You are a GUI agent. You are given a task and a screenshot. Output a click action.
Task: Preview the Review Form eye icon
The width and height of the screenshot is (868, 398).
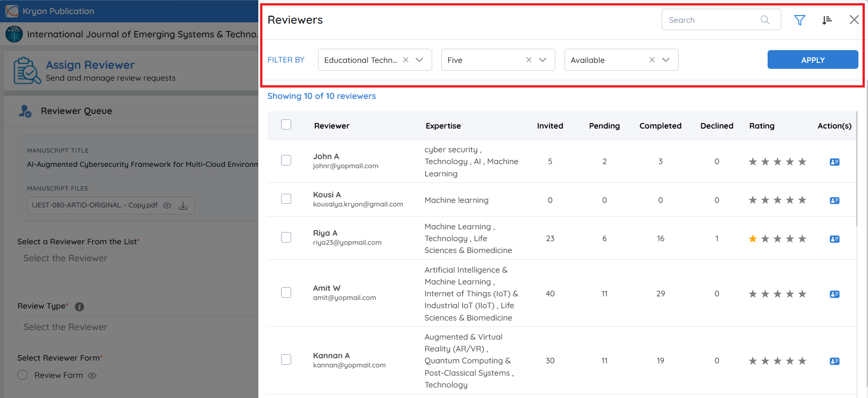tap(92, 376)
